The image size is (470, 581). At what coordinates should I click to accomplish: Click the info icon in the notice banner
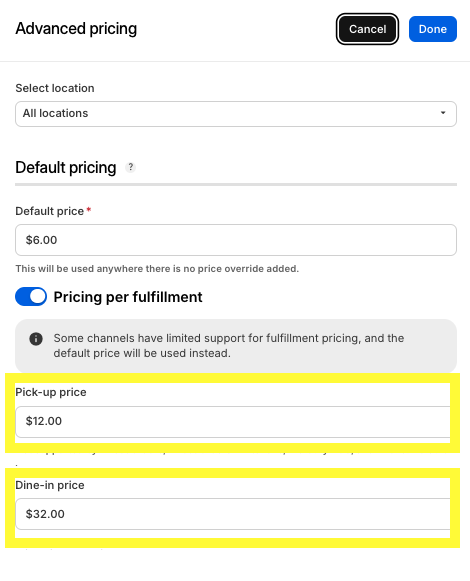click(x=36, y=339)
